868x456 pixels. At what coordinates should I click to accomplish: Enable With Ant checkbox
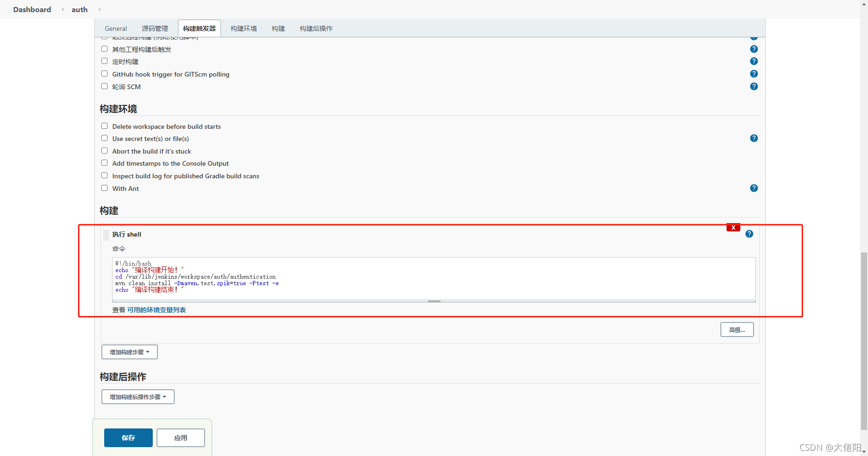pyautogui.click(x=105, y=188)
